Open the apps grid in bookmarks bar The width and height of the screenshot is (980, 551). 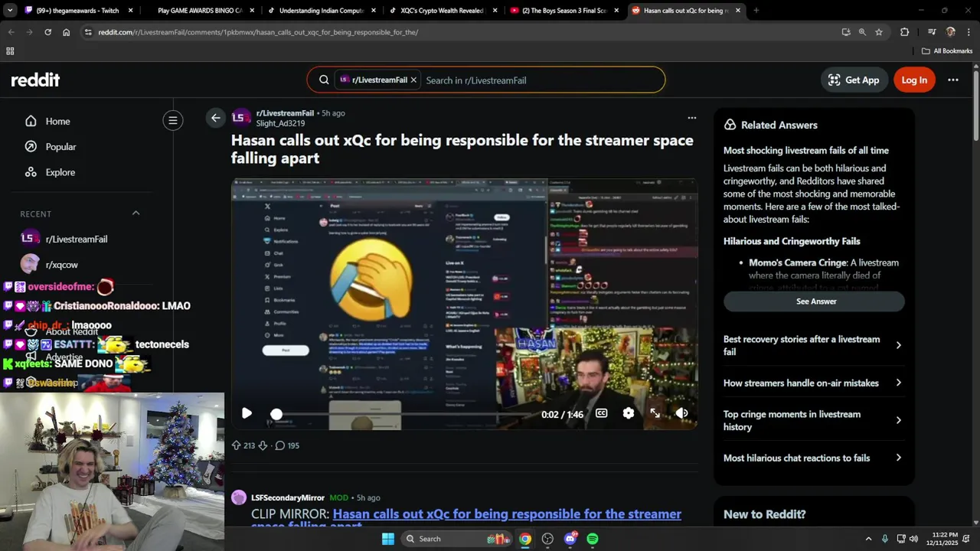click(x=10, y=51)
